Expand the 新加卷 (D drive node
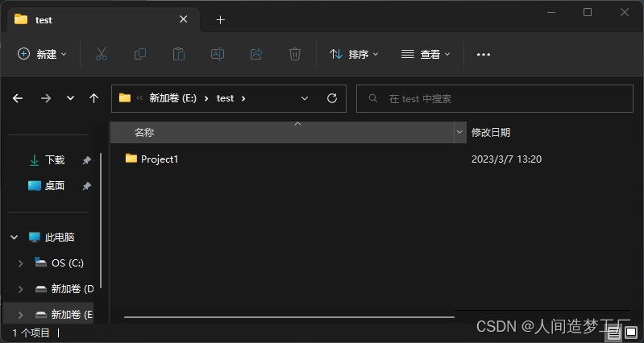The width and height of the screenshot is (644, 343). [20, 289]
